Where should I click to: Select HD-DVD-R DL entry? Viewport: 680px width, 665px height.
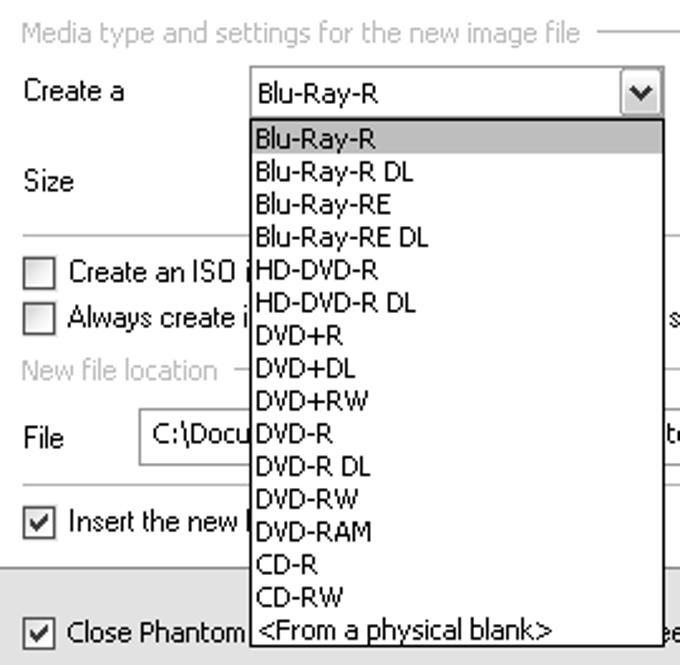[457, 303]
